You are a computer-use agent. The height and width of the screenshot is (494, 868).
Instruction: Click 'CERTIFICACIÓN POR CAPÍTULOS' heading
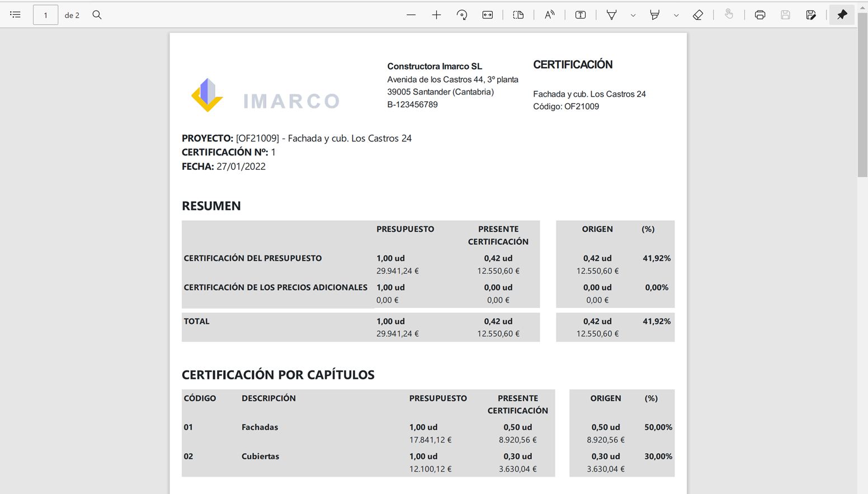pyautogui.click(x=278, y=374)
